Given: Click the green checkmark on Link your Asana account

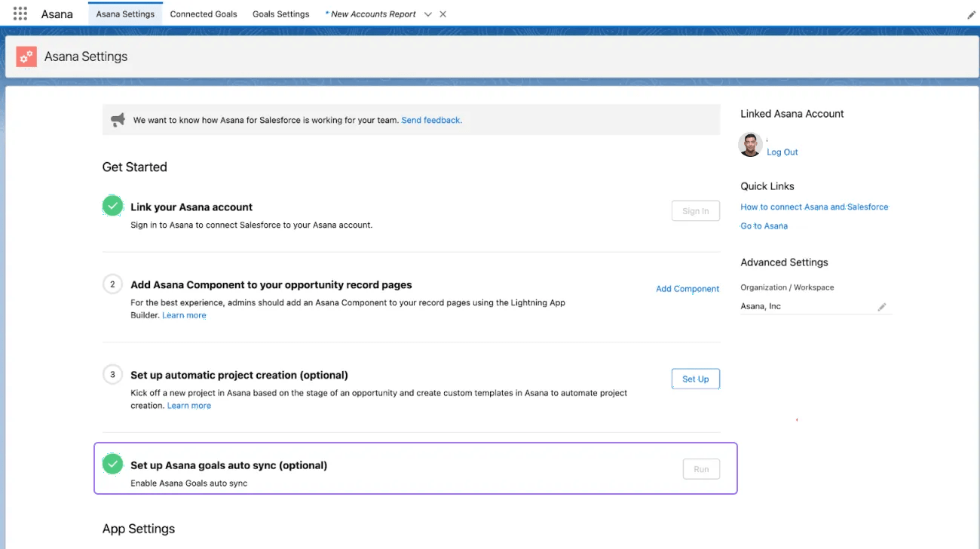Looking at the screenshot, I should coord(112,205).
